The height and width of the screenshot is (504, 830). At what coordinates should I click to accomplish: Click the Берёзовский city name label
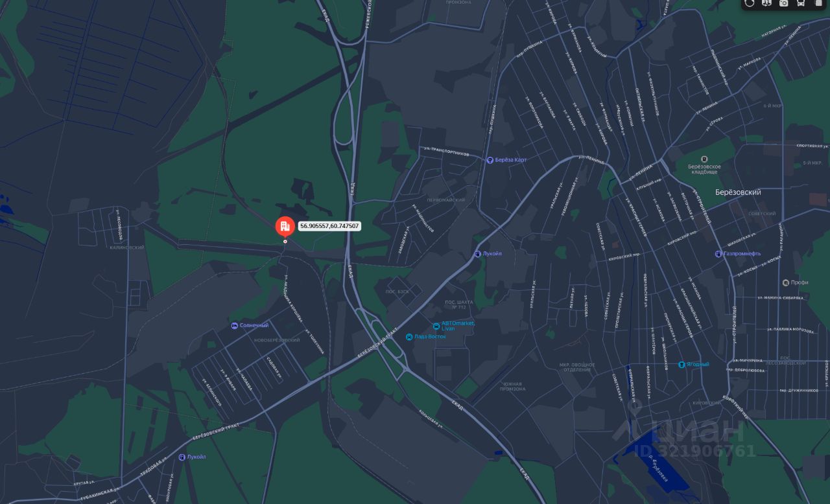(738, 192)
